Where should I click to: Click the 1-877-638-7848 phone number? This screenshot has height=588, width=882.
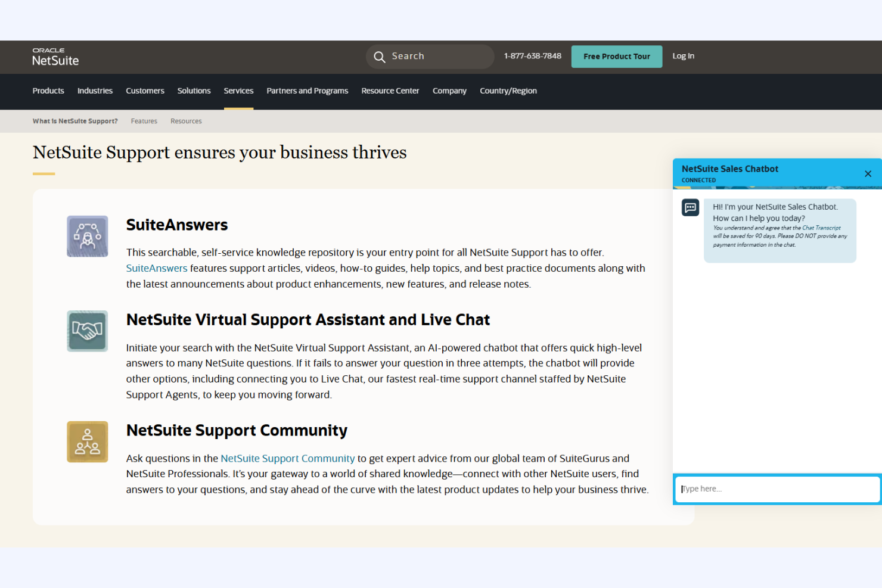pyautogui.click(x=533, y=56)
